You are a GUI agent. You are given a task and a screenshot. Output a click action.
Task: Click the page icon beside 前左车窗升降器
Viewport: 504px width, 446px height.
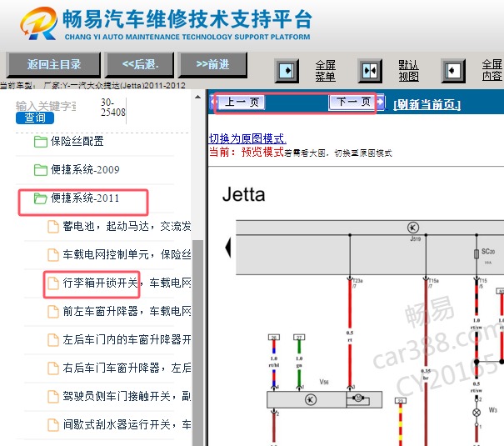click(x=53, y=311)
